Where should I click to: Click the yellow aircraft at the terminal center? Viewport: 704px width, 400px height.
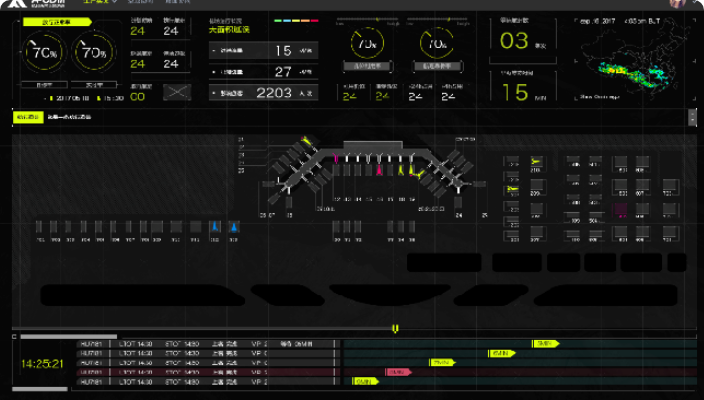(403, 171)
